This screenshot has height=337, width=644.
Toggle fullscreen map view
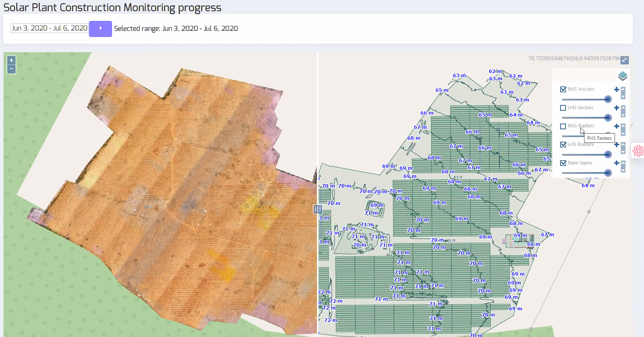coord(625,60)
